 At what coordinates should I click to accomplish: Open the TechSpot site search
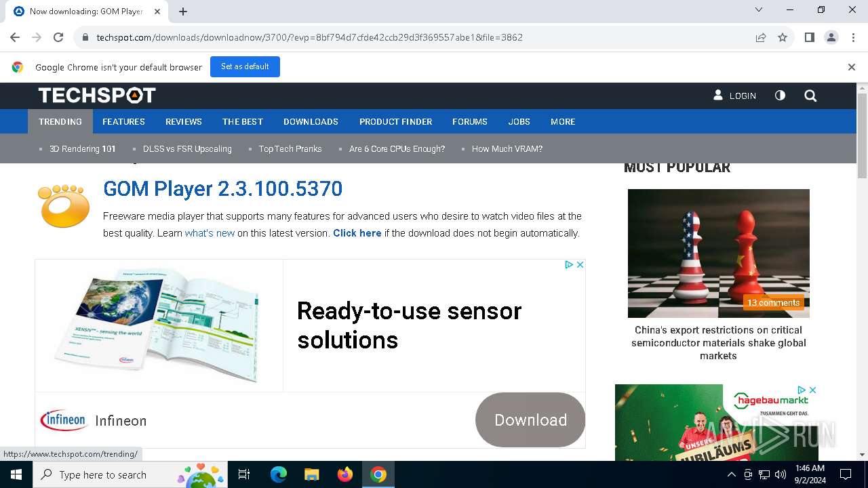810,96
